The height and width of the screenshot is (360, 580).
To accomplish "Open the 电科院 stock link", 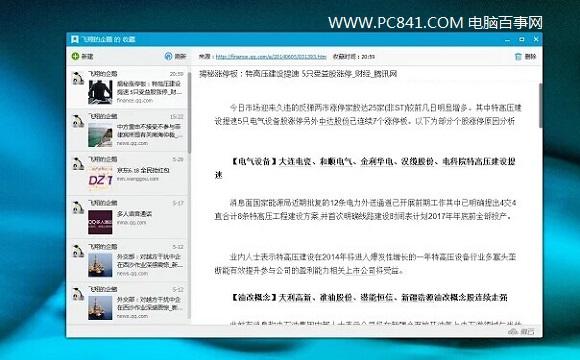I will 455,162.
